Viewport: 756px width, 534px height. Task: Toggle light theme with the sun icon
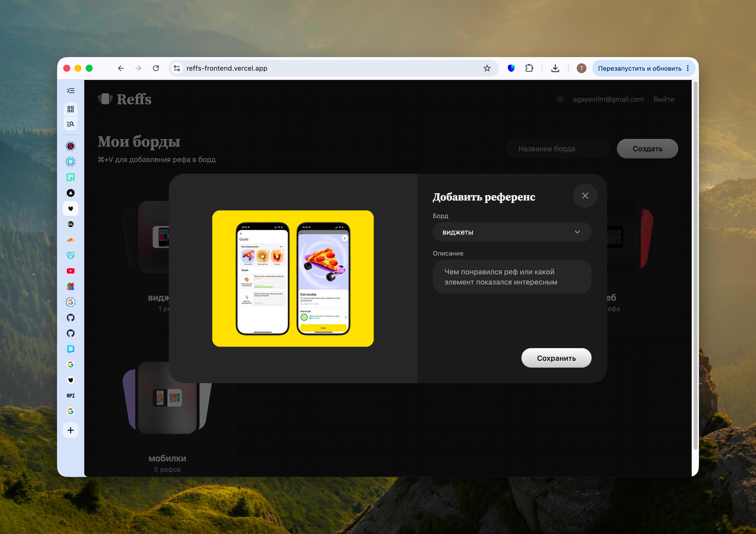560,99
